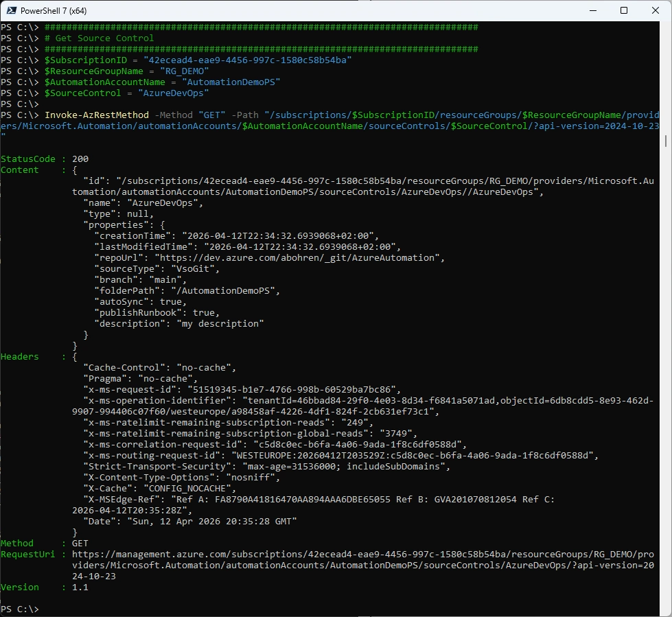This screenshot has width=672, height=617.
Task: Click the vertical scrollbar thumb
Action: [x=666, y=141]
